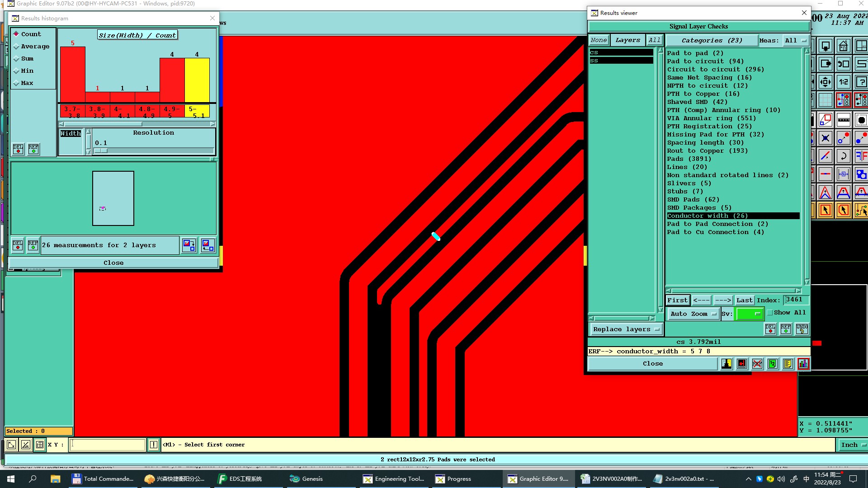This screenshot has height=488, width=868.
Task: Click the 1:2 zoom scale icon
Action: click(843, 82)
